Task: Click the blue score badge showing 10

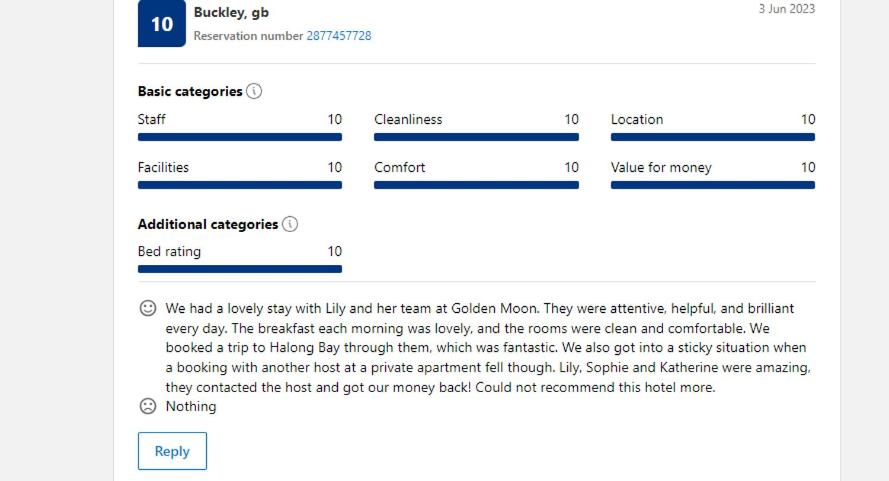Action: click(x=162, y=24)
